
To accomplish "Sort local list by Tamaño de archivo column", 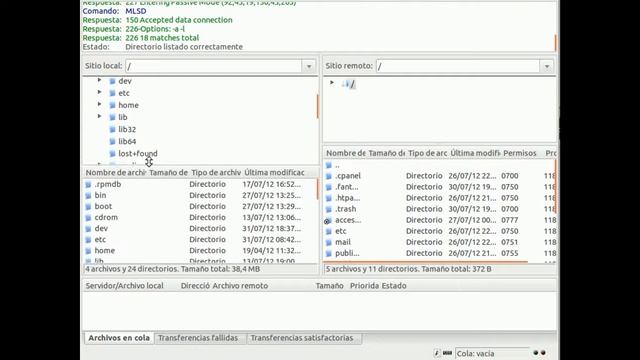I will pos(168,173).
